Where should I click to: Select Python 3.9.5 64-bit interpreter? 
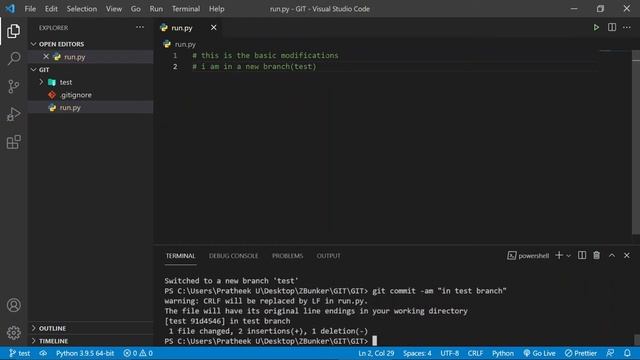(x=85, y=353)
